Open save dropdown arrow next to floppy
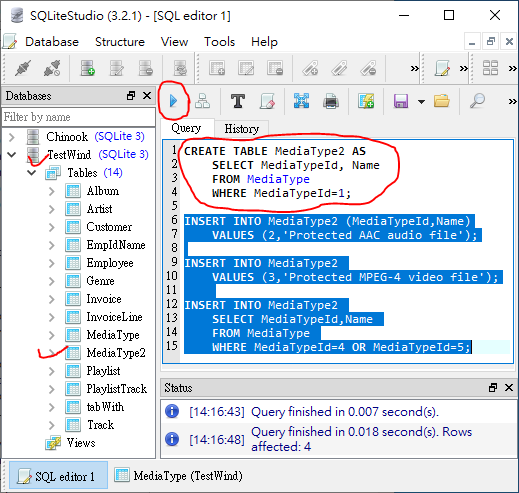 (x=421, y=101)
